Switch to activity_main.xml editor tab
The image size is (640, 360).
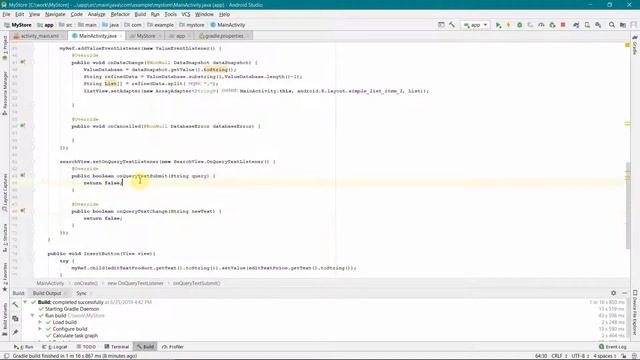(x=39, y=36)
